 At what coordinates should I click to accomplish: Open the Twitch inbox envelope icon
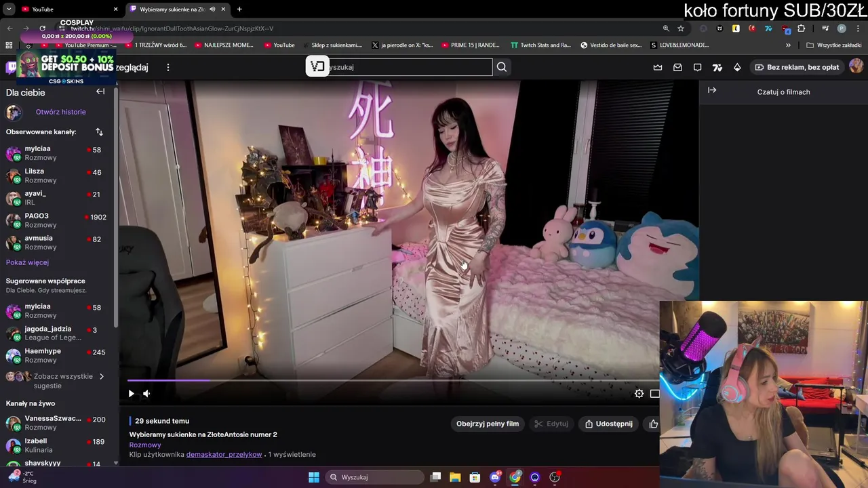pyautogui.click(x=677, y=67)
